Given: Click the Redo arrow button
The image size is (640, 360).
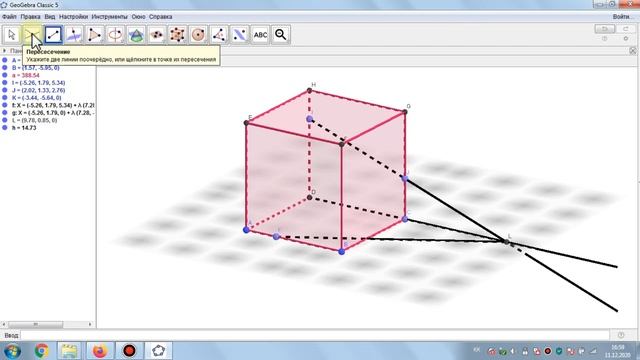Looking at the screenshot, I should [x=626, y=29].
